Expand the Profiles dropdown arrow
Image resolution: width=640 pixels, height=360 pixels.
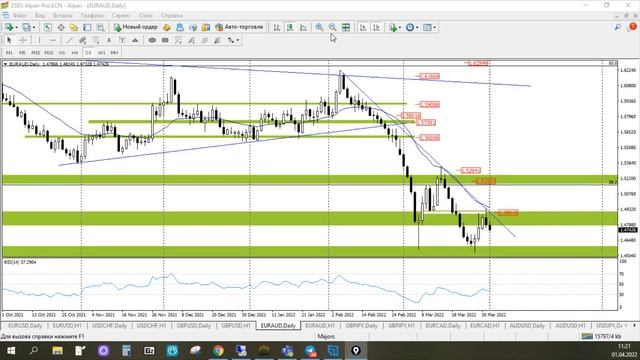point(34,27)
